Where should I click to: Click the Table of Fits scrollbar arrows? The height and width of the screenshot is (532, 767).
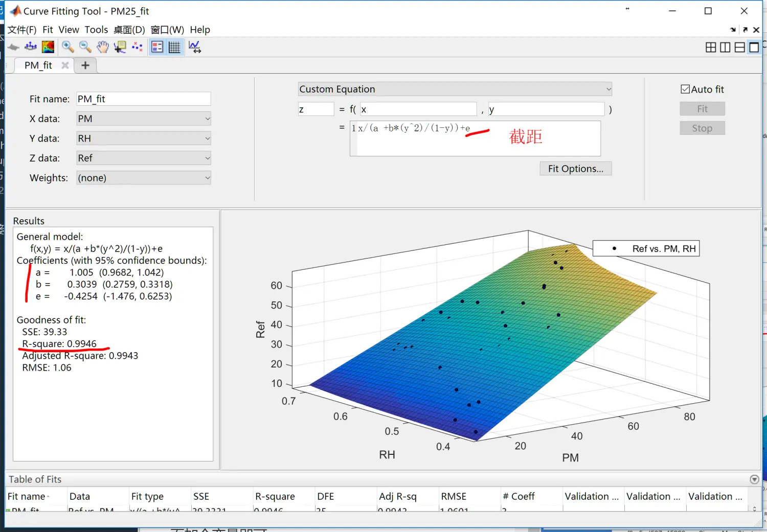754,508
